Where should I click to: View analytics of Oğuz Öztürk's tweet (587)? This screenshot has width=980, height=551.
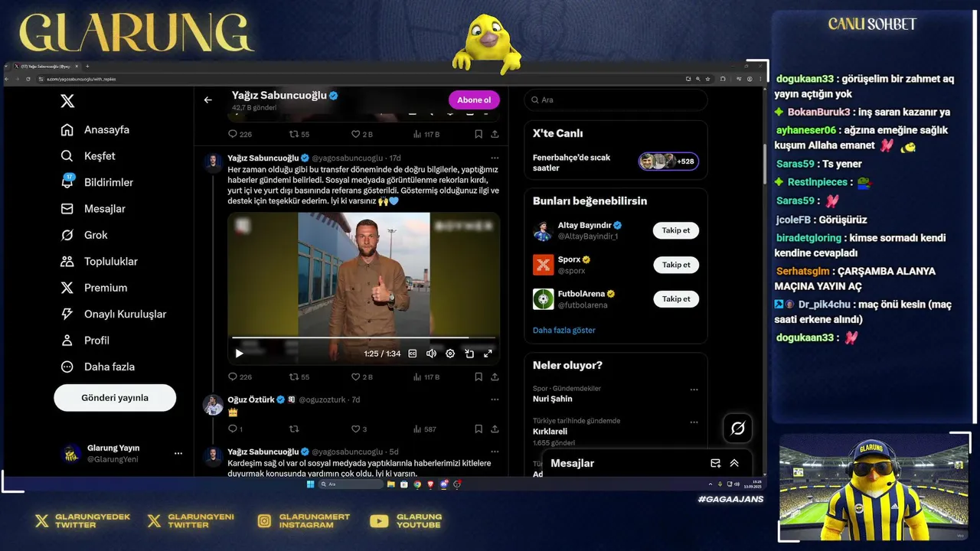(x=425, y=429)
